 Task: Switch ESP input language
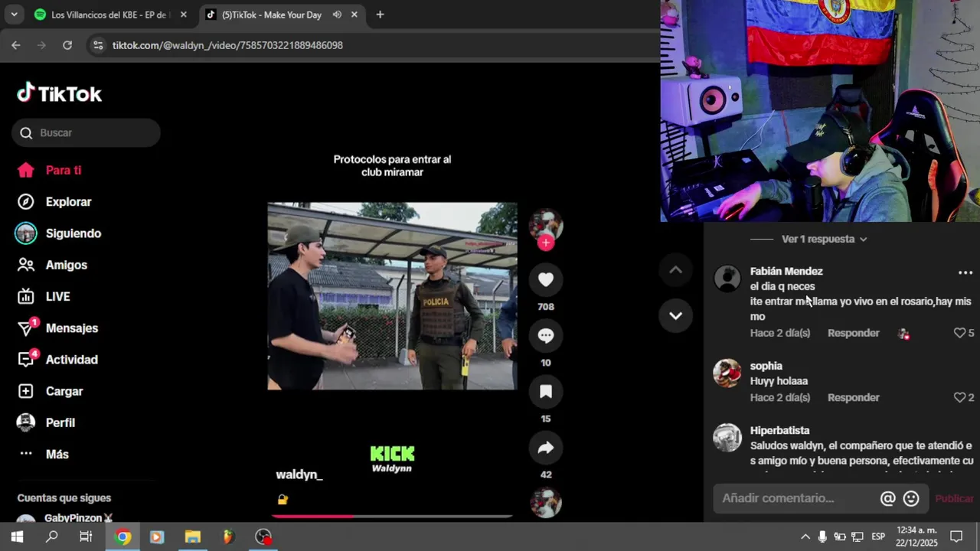coord(878,536)
